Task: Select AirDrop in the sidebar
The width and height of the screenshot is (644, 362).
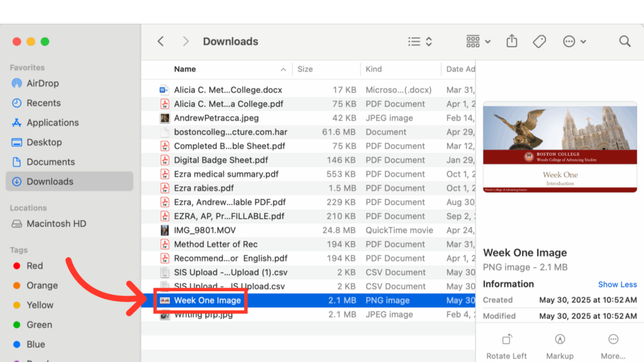Action: (45, 83)
